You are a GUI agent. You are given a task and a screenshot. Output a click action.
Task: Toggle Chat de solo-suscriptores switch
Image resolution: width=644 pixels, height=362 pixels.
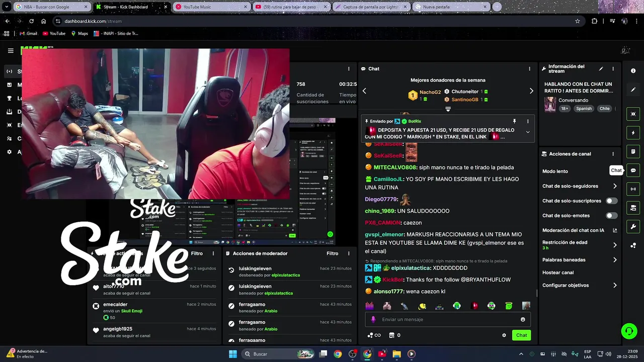coord(611,201)
